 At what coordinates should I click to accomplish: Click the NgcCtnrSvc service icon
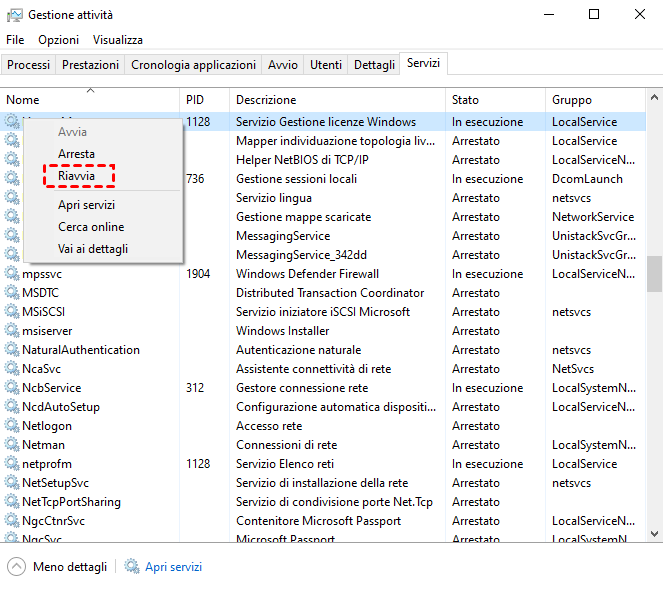click(13, 521)
